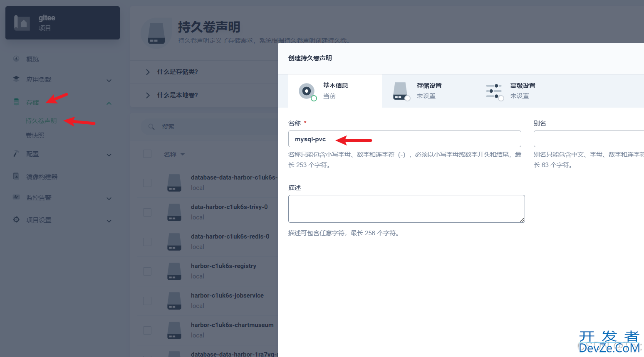644x357 pixels.
Task: Open the harbor-c1uk6s-jobservice volume claim link
Action: point(227,295)
